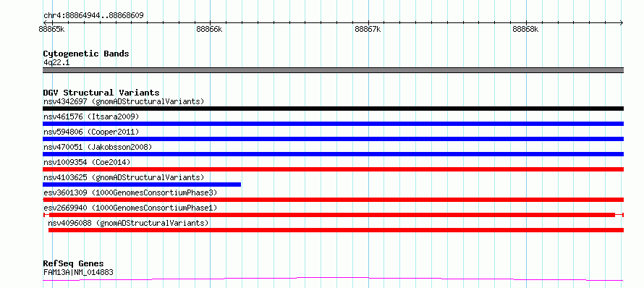The width and height of the screenshot is (644, 288).
Task: Open the FAM13A|NM_014883 gene label
Action: click(78, 272)
